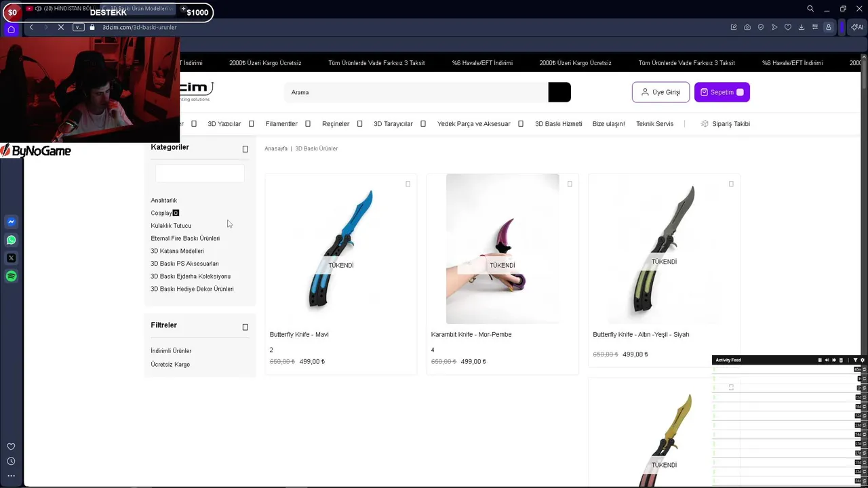The image size is (868, 488).
Task: Select 3D Baskı Hediye Dekor Ürünleri category
Action: [x=192, y=289]
